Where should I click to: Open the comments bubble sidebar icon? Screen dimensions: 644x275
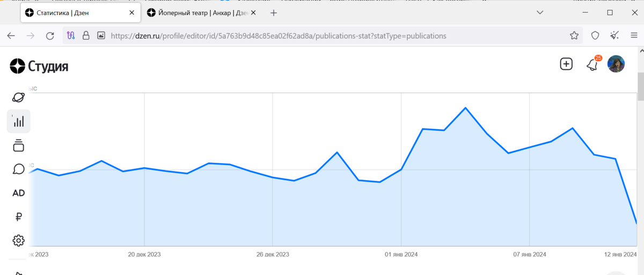click(18, 169)
